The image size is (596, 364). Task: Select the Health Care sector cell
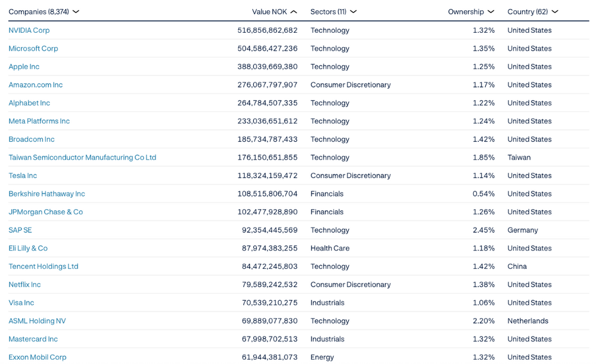coord(330,248)
